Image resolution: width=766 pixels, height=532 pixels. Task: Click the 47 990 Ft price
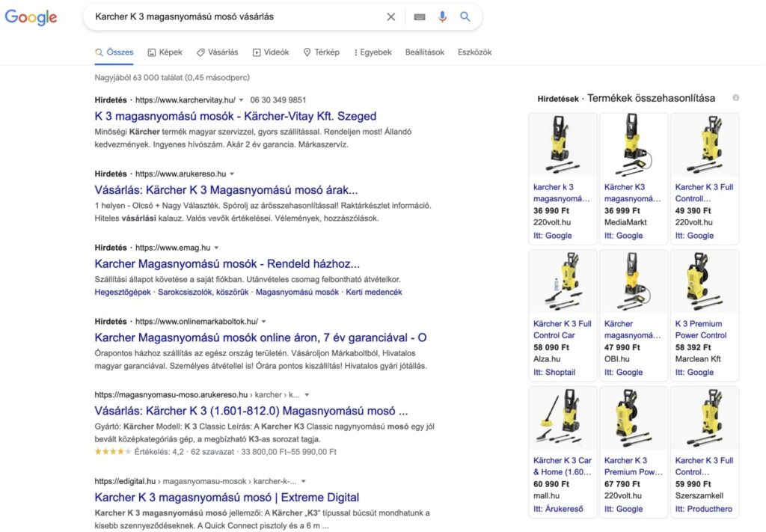click(622, 347)
